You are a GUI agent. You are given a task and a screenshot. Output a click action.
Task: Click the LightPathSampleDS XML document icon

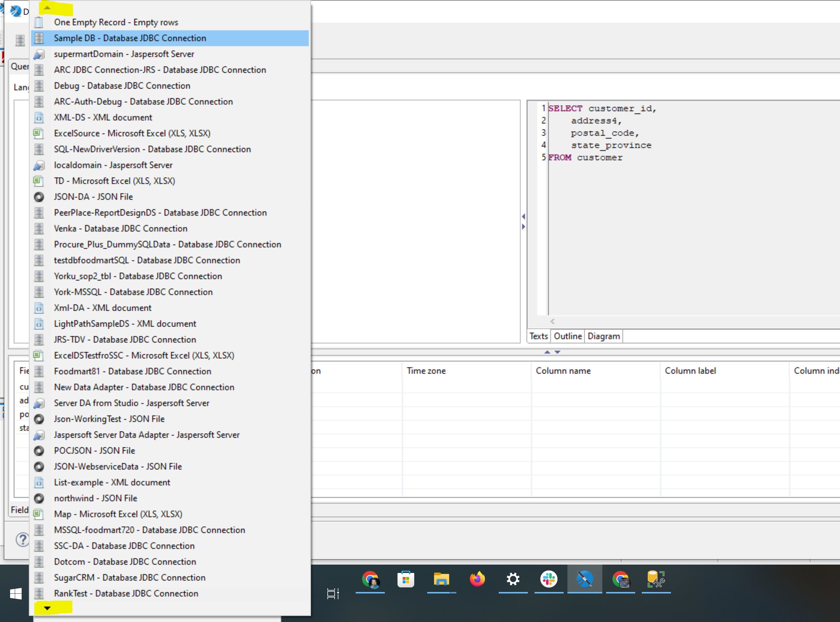click(39, 323)
